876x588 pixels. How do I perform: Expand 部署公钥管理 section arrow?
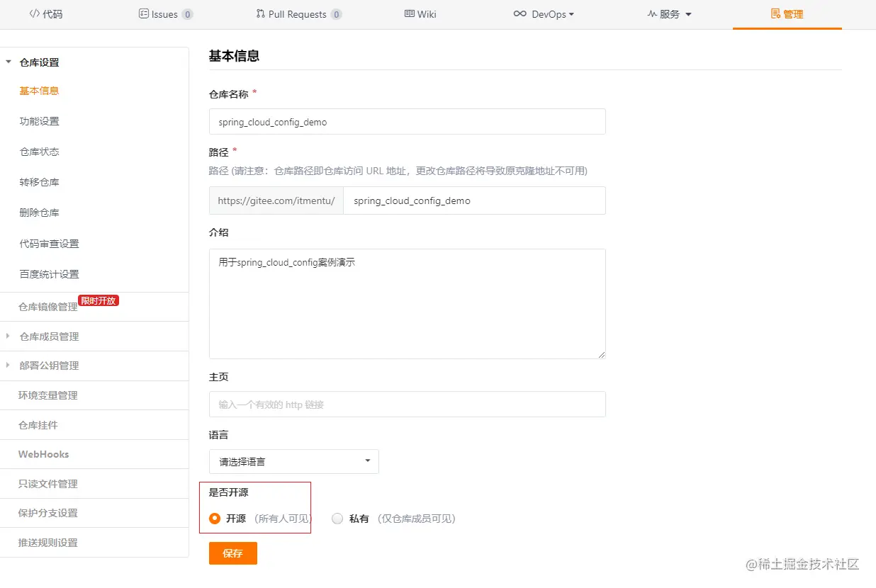pyautogui.click(x=8, y=366)
